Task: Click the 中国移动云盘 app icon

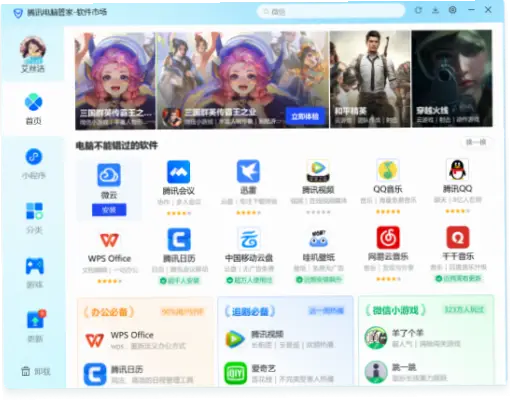Action: tap(249, 239)
